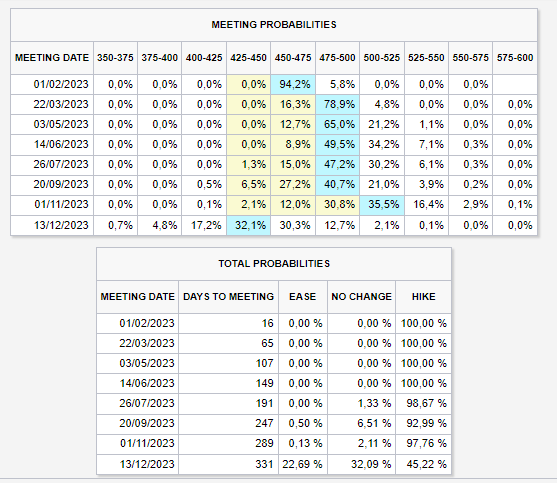Click the TOTAL PROBABILITIES table title
Screen dimensions: 557x483
pyautogui.click(x=274, y=264)
